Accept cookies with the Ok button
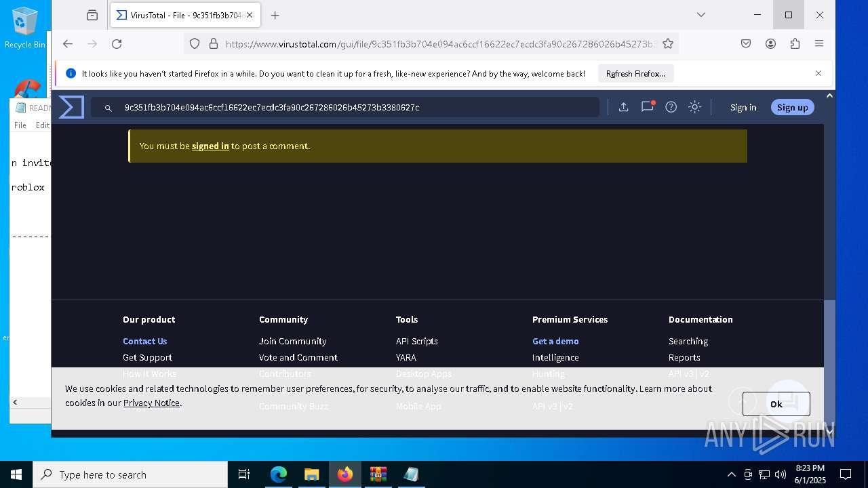The image size is (868, 488). point(776,404)
